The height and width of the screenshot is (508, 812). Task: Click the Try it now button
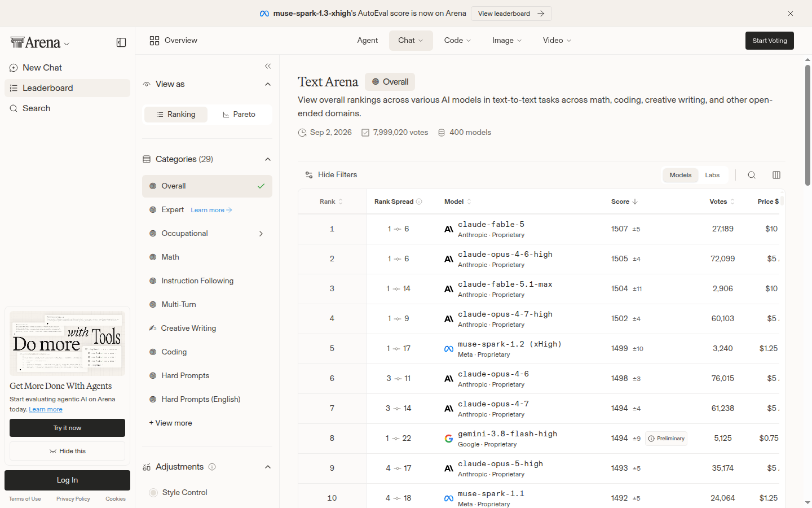pos(67,428)
